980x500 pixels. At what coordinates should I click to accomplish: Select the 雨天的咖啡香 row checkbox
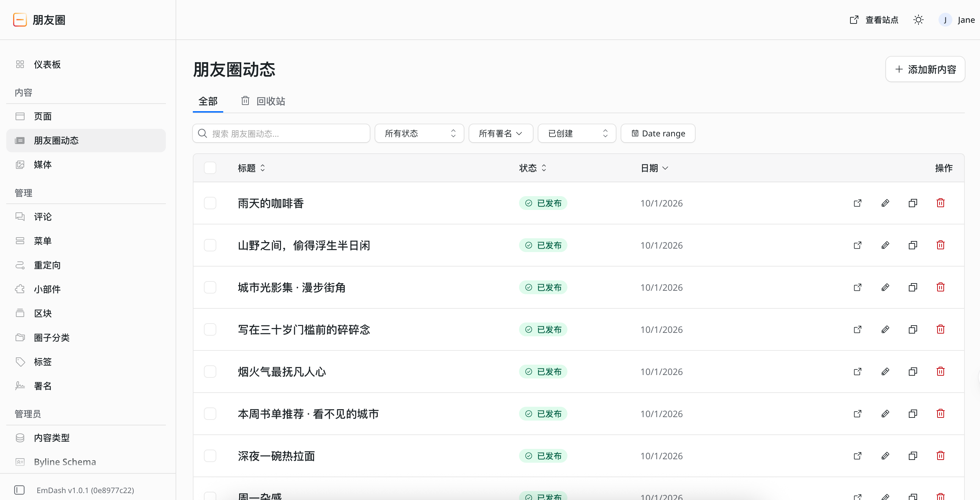[210, 203]
